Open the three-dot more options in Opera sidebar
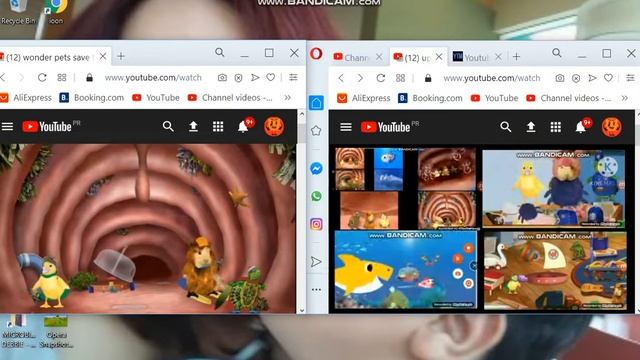This screenshot has height=360, width=640. (x=316, y=290)
